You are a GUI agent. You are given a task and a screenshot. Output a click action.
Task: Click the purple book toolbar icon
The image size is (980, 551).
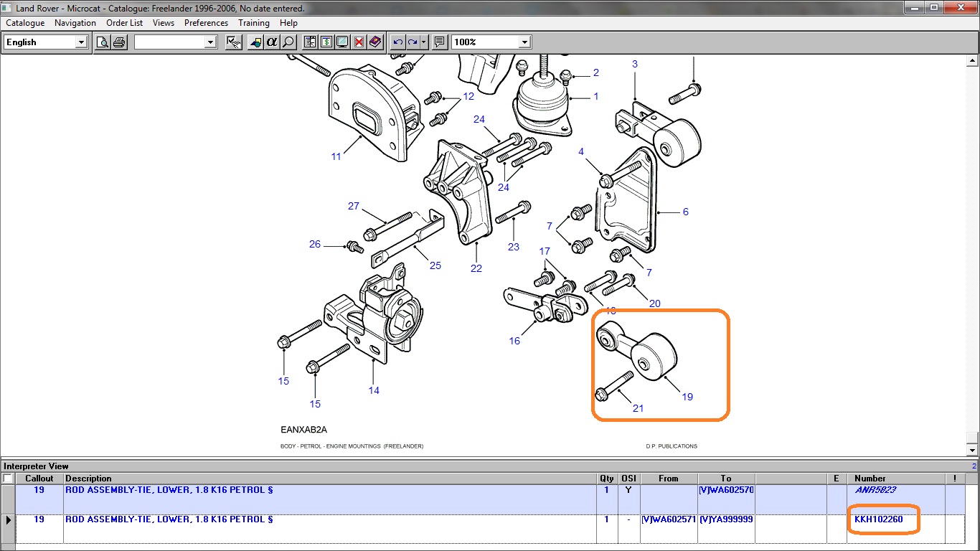tap(376, 42)
